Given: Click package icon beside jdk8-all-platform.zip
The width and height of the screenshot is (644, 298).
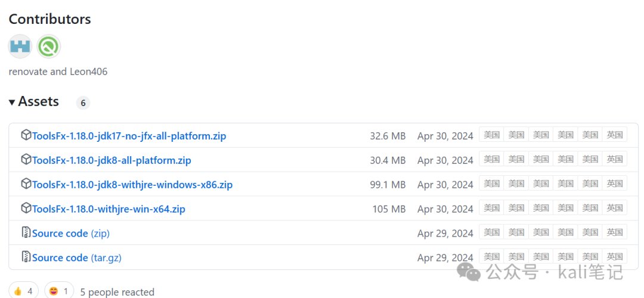Looking at the screenshot, I should (26, 159).
